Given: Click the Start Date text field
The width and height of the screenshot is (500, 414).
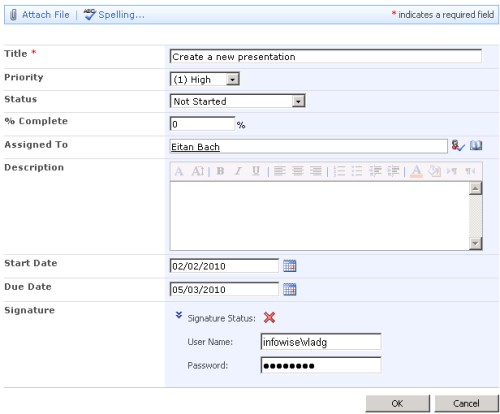Looking at the screenshot, I should click(224, 266).
